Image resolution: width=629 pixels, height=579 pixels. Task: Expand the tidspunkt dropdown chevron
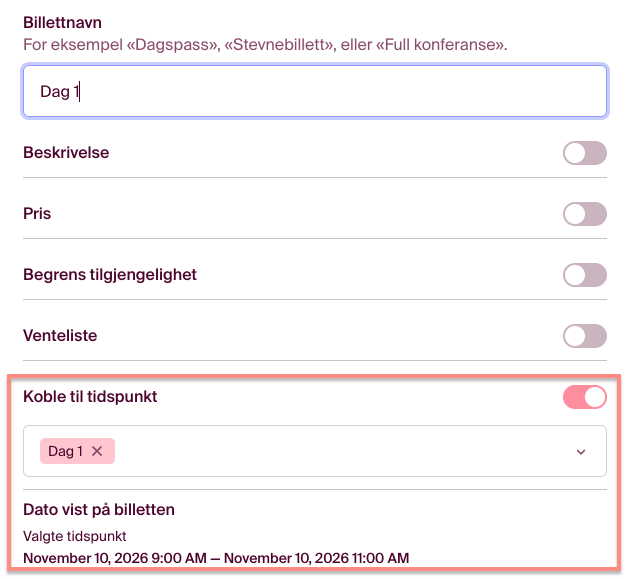[581, 452]
